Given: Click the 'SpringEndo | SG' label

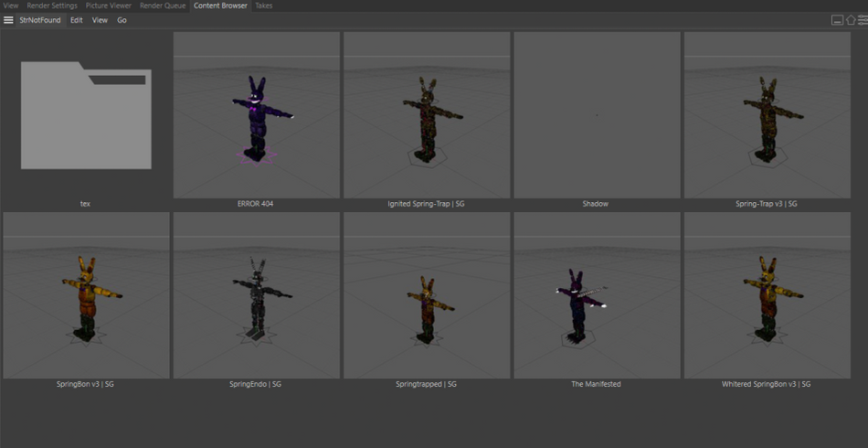Looking at the screenshot, I should tap(255, 384).
